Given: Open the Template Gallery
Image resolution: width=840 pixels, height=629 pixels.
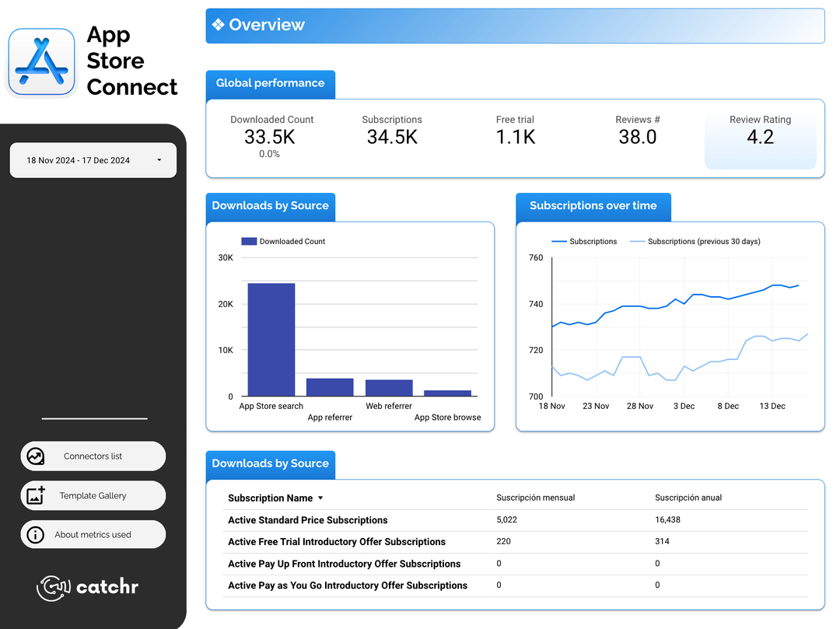Looking at the screenshot, I should [x=93, y=495].
